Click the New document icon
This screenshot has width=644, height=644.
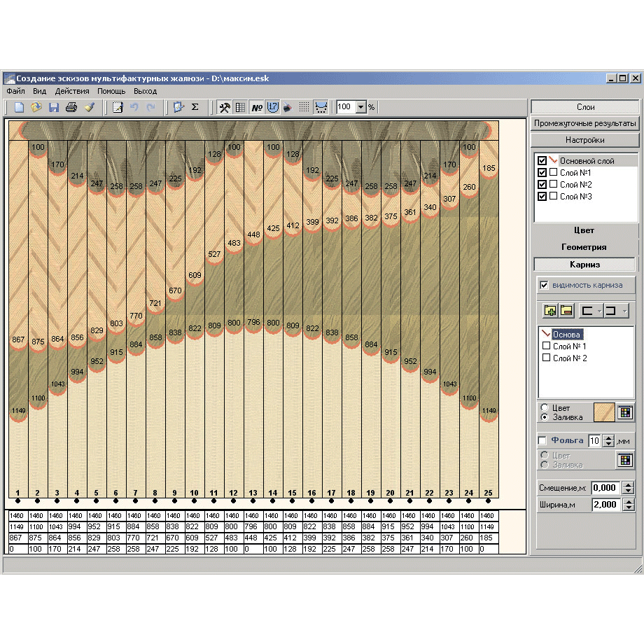pos(20,108)
